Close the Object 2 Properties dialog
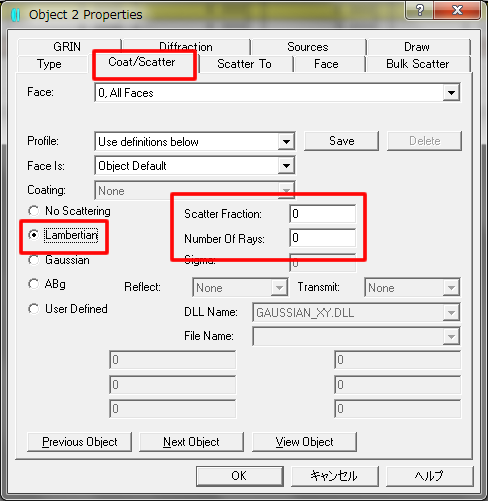 tap(457, 10)
